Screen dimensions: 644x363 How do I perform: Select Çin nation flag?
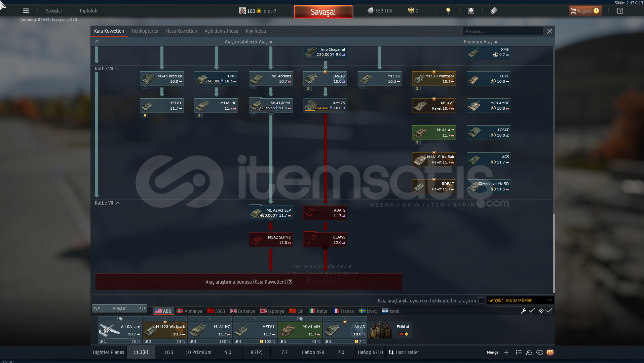[296, 311]
